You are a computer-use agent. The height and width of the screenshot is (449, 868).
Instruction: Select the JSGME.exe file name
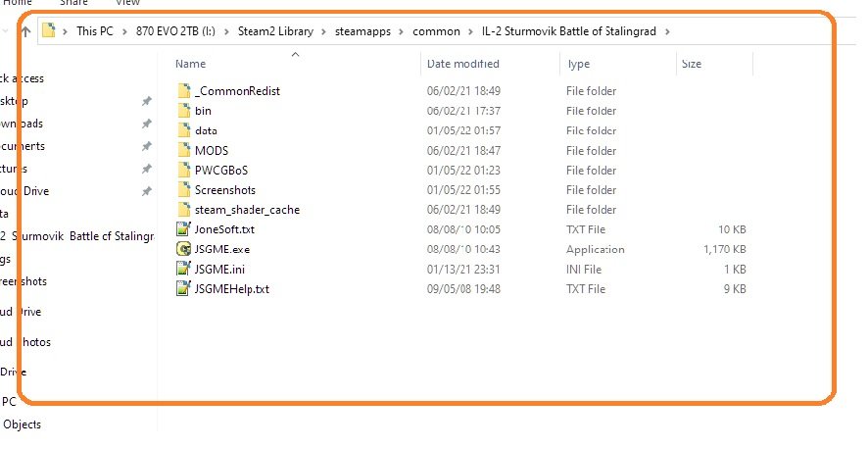tap(222, 249)
